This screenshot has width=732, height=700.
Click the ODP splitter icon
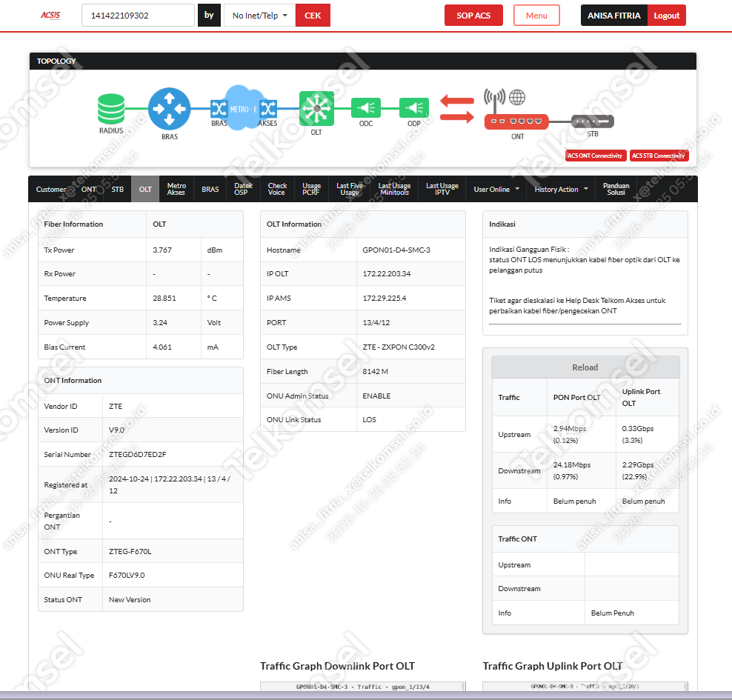coord(414,108)
